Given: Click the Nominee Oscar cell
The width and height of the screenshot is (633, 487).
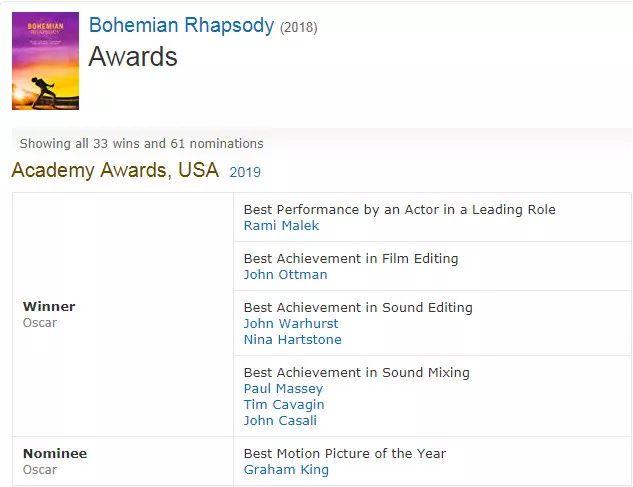Looking at the screenshot, I should 123,461.
